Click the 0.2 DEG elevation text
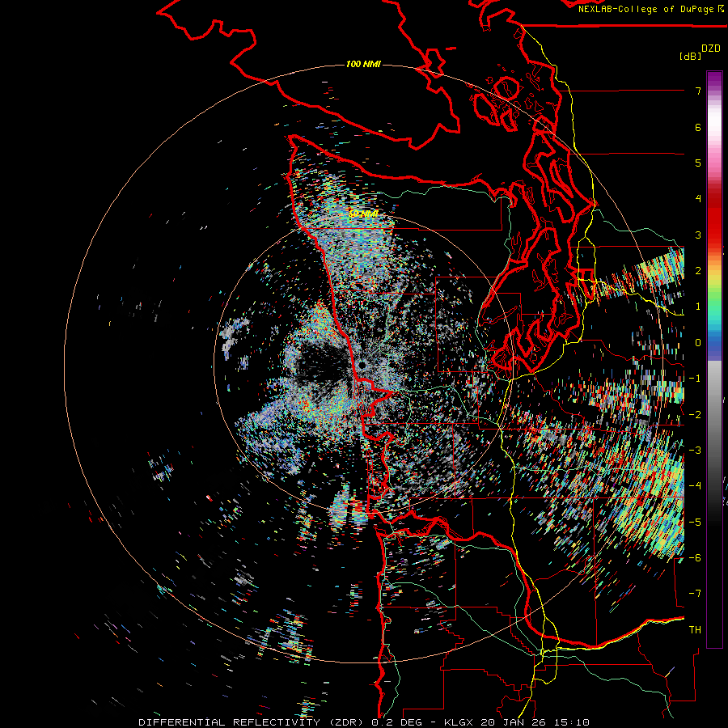 396,722
